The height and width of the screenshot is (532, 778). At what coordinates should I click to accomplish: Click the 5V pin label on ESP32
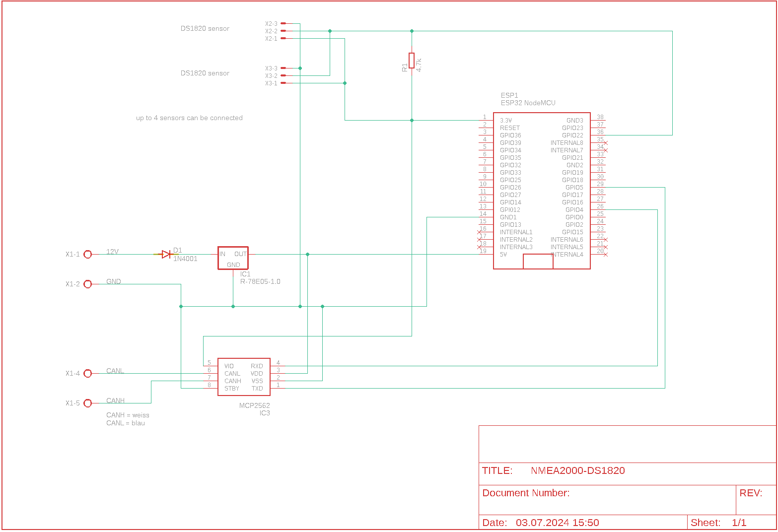pyautogui.click(x=503, y=255)
